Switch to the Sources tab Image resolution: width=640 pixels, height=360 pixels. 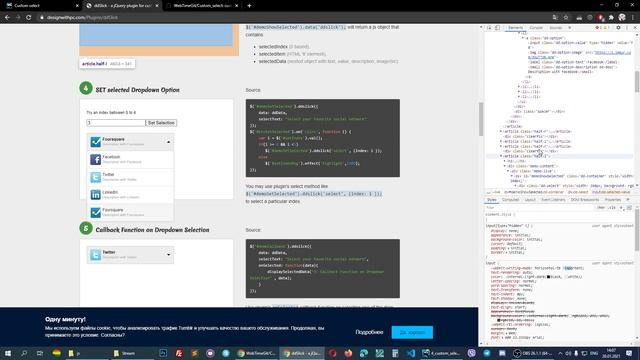point(556,28)
